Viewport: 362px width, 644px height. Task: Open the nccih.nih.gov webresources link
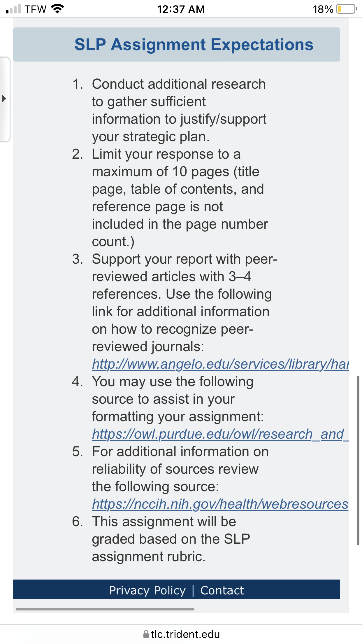tap(220, 504)
